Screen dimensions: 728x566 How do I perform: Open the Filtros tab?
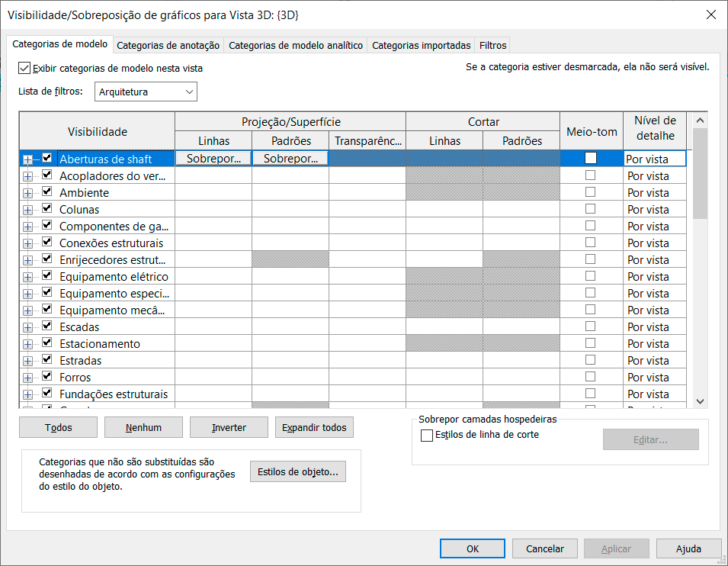point(492,46)
